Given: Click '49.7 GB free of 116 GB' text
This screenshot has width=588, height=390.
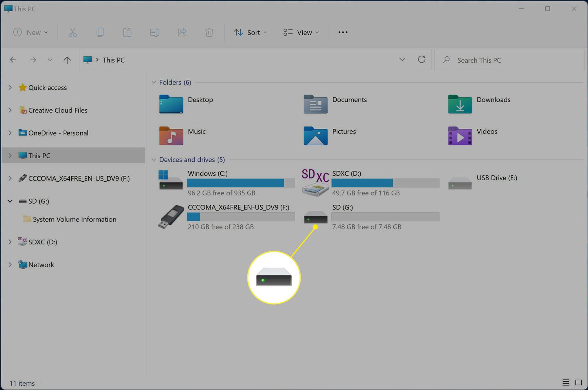Looking at the screenshot, I should click(366, 193).
